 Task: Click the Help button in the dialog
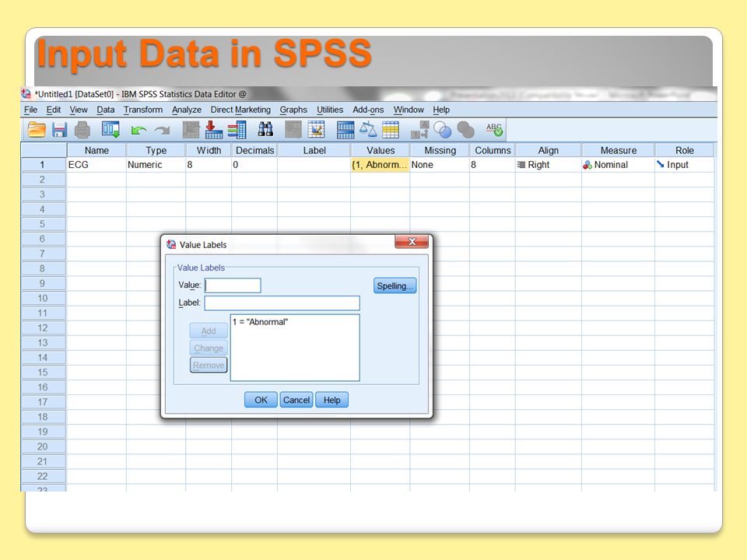pyautogui.click(x=331, y=400)
